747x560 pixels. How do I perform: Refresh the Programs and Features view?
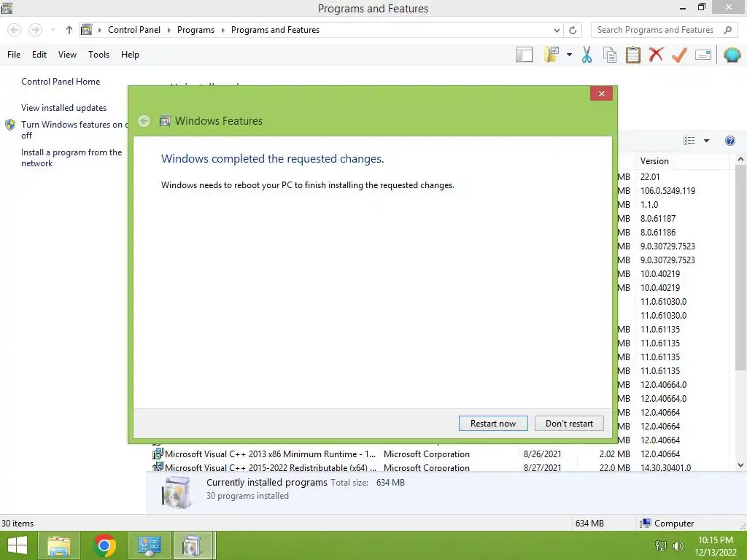573,30
